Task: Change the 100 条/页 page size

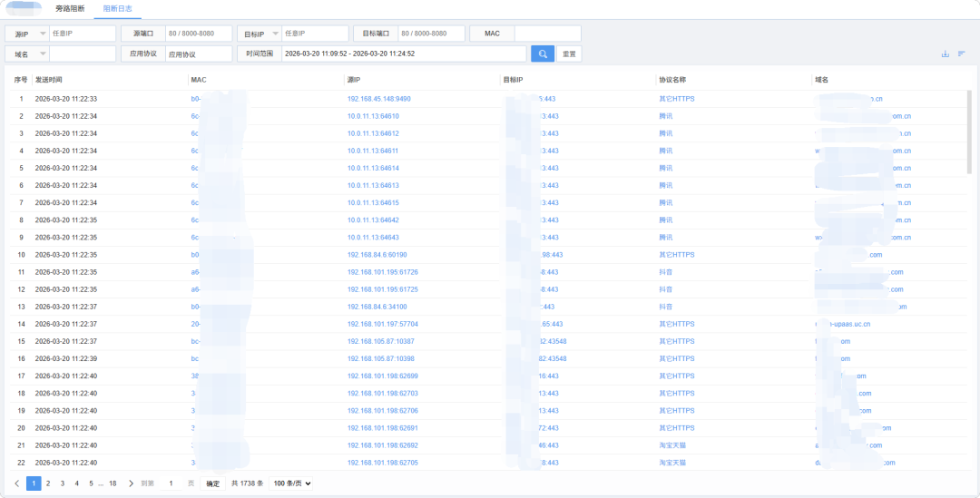Action: [290, 483]
